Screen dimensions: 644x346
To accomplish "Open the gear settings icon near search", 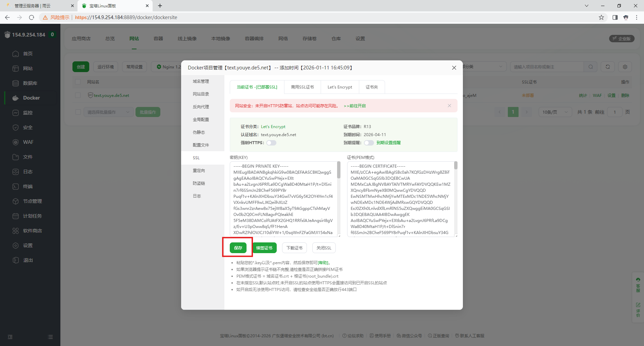I will (625, 67).
